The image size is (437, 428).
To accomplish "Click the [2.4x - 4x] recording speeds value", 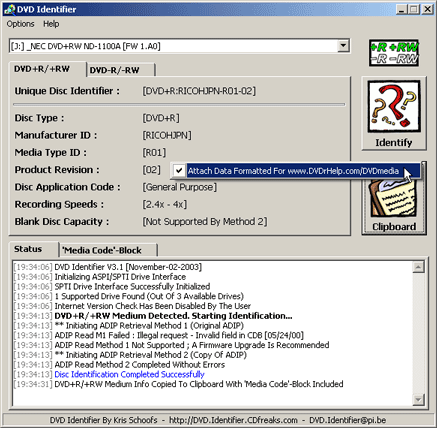I will click(165, 204).
